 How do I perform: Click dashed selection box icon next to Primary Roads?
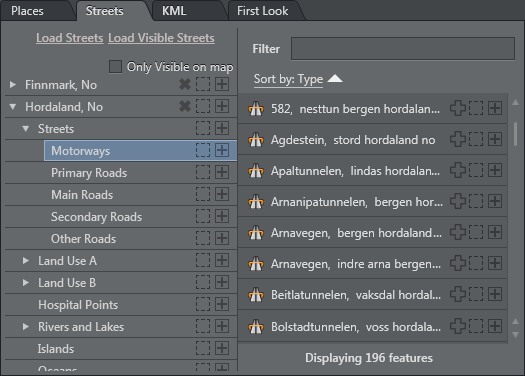coord(203,172)
